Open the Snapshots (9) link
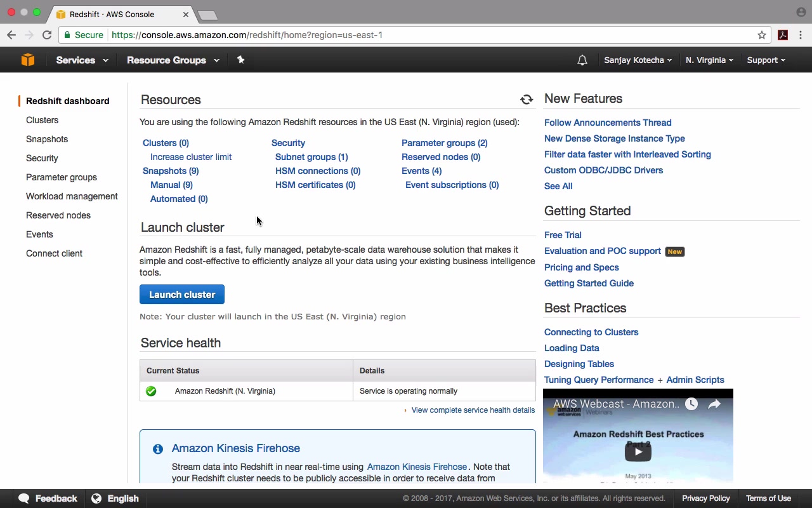This screenshot has width=812, height=508. click(x=171, y=171)
